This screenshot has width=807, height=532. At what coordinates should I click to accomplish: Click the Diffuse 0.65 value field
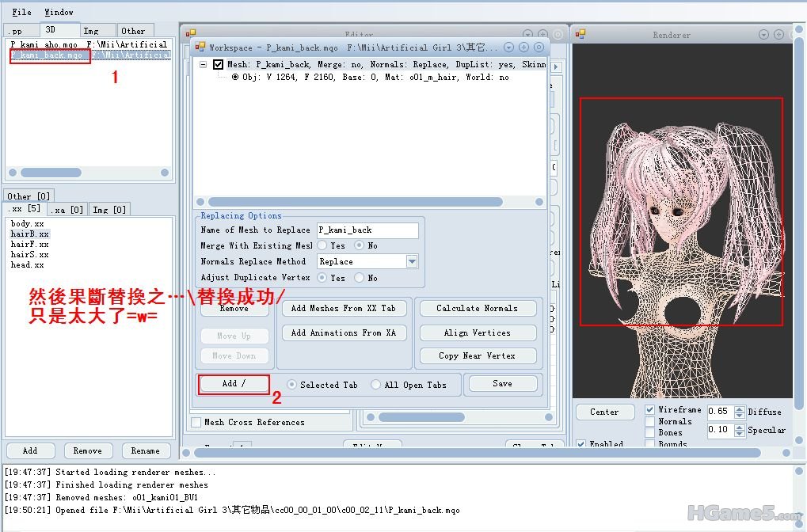pyautogui.click(x=720, y=411)
